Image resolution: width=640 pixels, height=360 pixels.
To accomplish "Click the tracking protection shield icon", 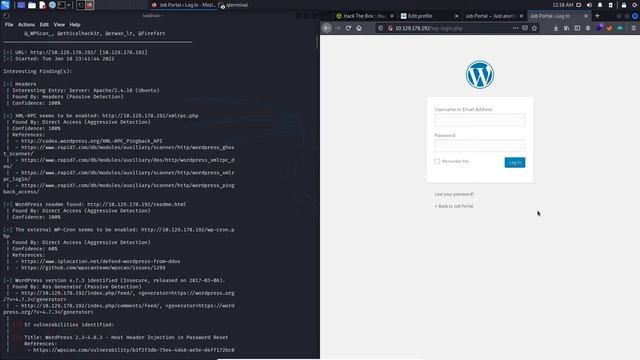I will (380, 28).
